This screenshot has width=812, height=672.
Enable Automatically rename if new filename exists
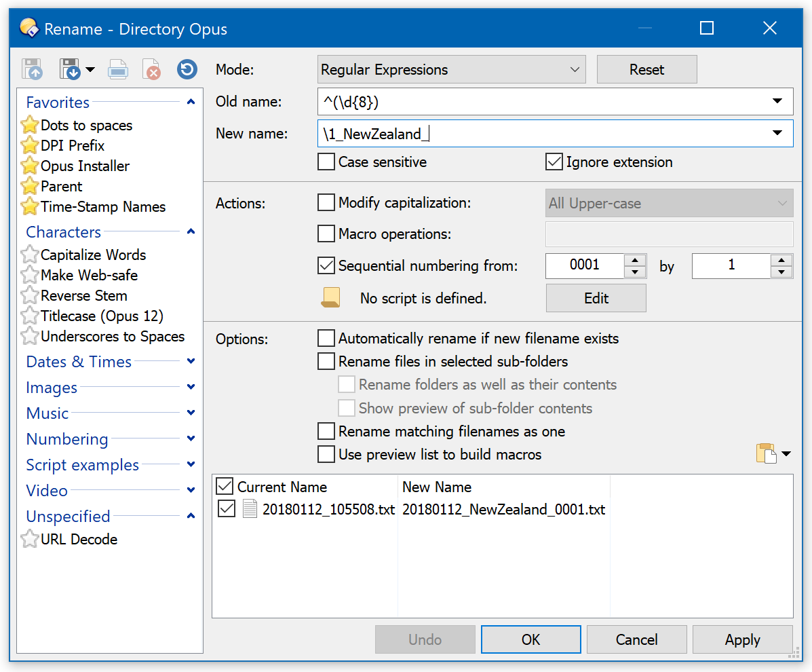tap(326, 338)
